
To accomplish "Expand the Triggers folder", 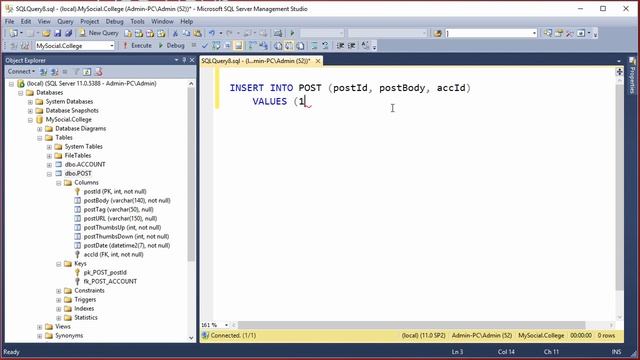I will pyautogui.click(x=59, y=300).
